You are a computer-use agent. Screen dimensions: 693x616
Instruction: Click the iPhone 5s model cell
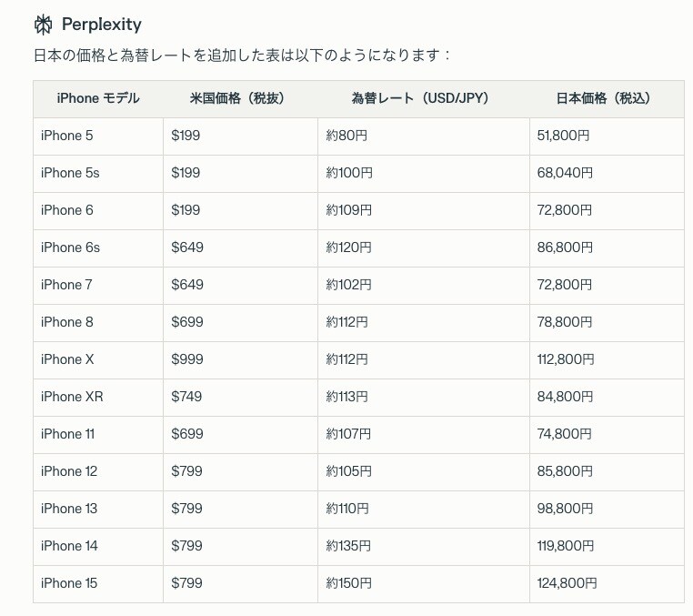pyautogui.click(x=70, y=173)
